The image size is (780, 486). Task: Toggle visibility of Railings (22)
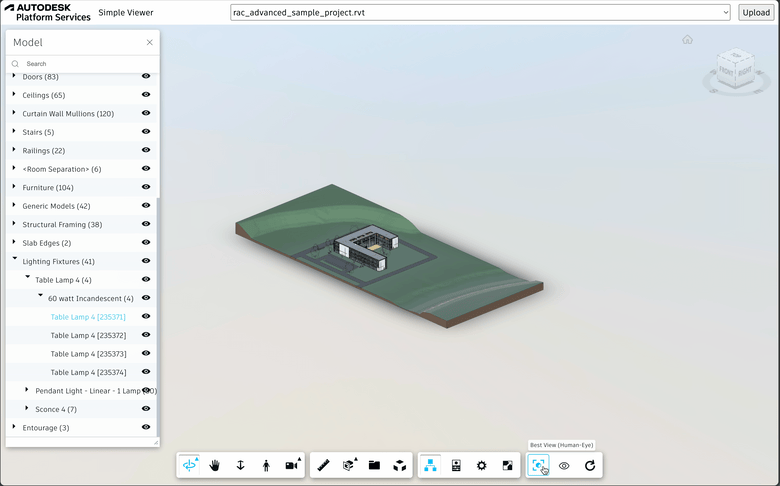(x=146, y=150)
